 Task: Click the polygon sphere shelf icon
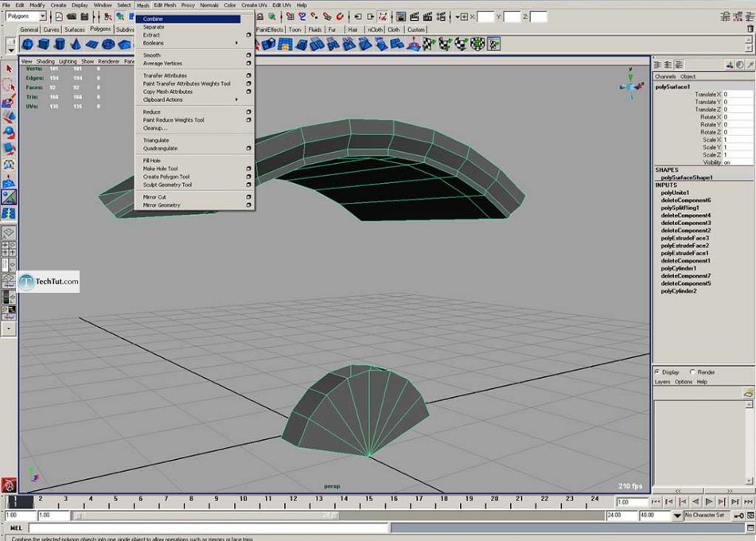click(x=28, y=45)
